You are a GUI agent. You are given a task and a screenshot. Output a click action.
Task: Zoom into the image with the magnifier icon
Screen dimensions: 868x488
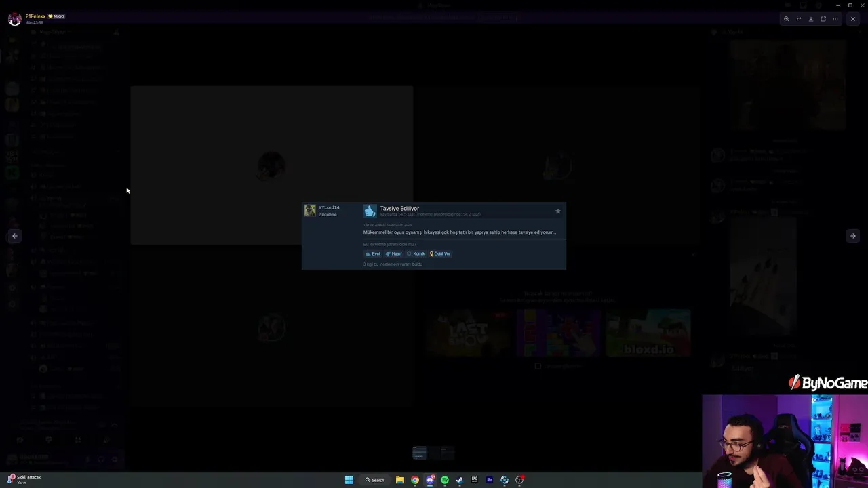(787, 19)
